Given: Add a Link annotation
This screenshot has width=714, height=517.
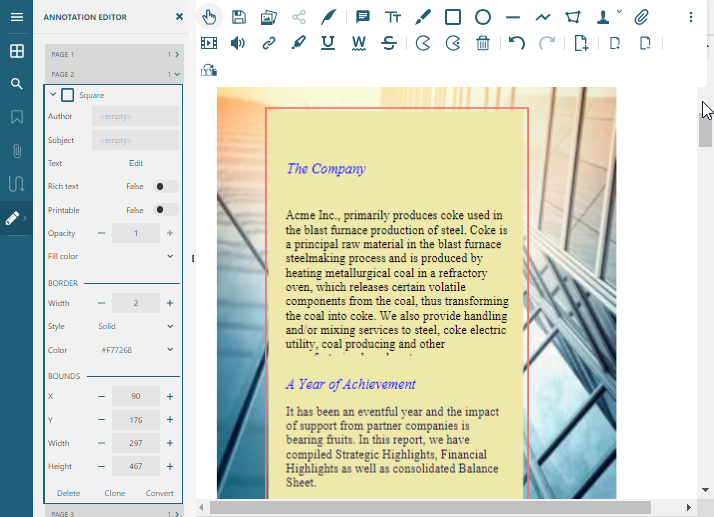Looking at the screenshot, I should click(269, 43).
